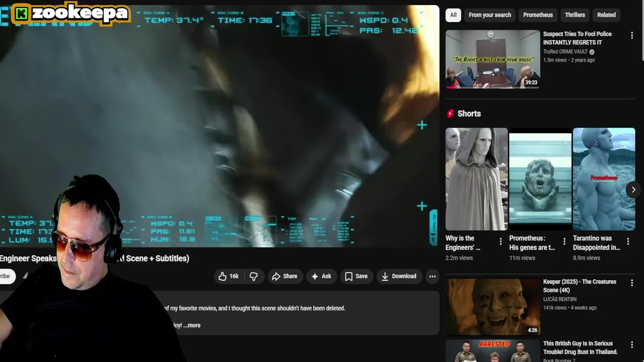Screen dimensions: 644x362
Task: Open Suspect Tries To Fool Police thumbnail
Action: click(x=493, y=59)
